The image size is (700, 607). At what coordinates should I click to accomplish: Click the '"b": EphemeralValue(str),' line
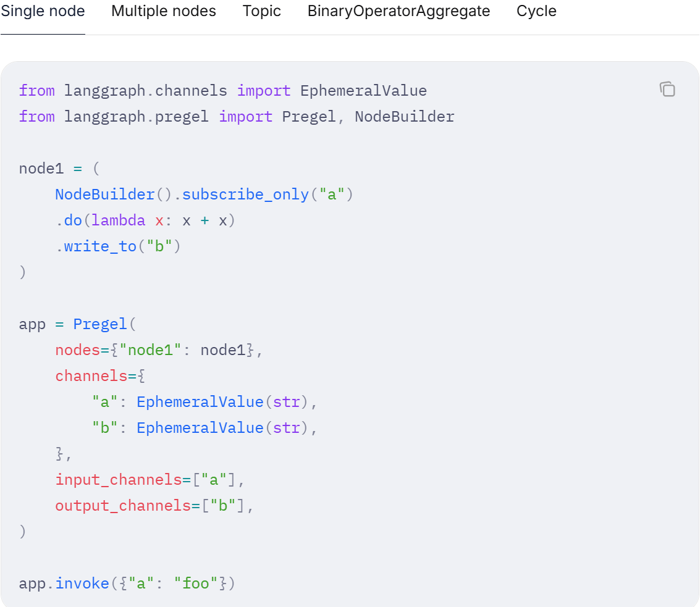205,427
